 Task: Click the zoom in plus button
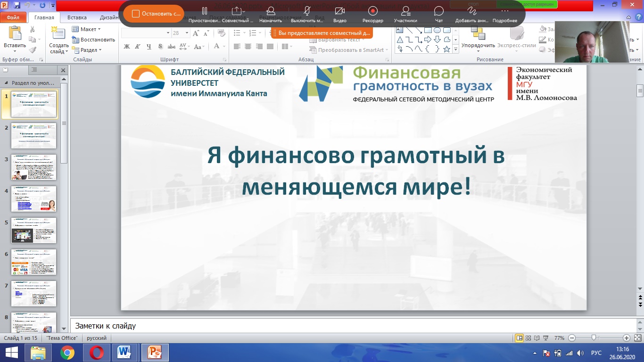click(627, 338)
